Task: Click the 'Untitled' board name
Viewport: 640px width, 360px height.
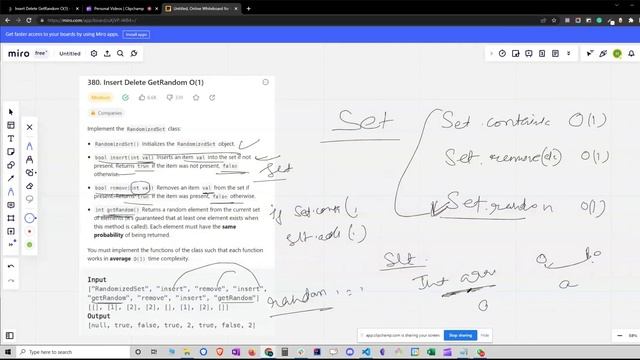Action: 70,53
